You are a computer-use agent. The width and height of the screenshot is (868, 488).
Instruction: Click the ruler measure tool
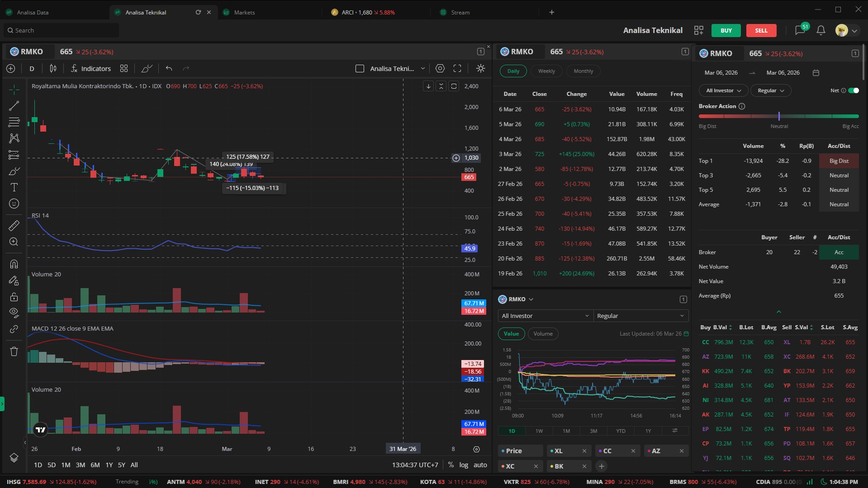pyautogui.click(x=14, y=225)
